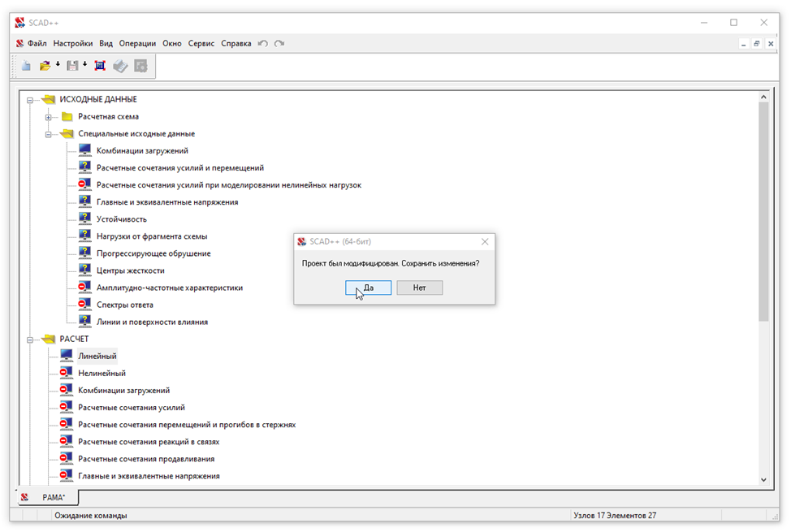Switch to the РАМА* document tab
791x532 pixels.
(x=49, y=497)
